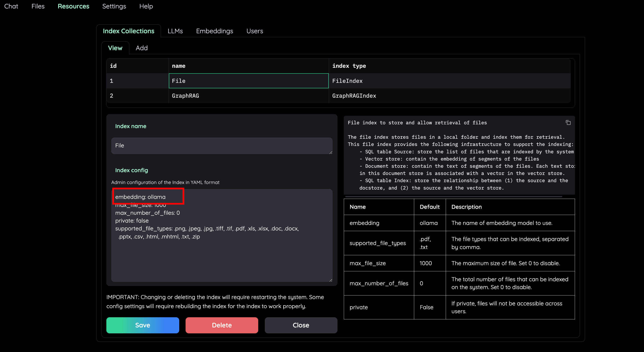Screen dimensions: 644x352
Task: Select the Index Collections tab
Action: pyautogui.click(x=129, y=31)
